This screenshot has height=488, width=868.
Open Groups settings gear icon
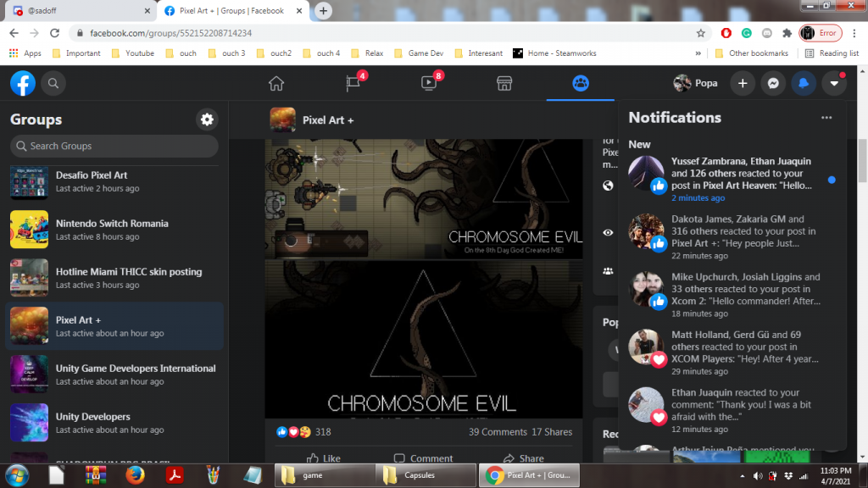[x=207, y=119]
